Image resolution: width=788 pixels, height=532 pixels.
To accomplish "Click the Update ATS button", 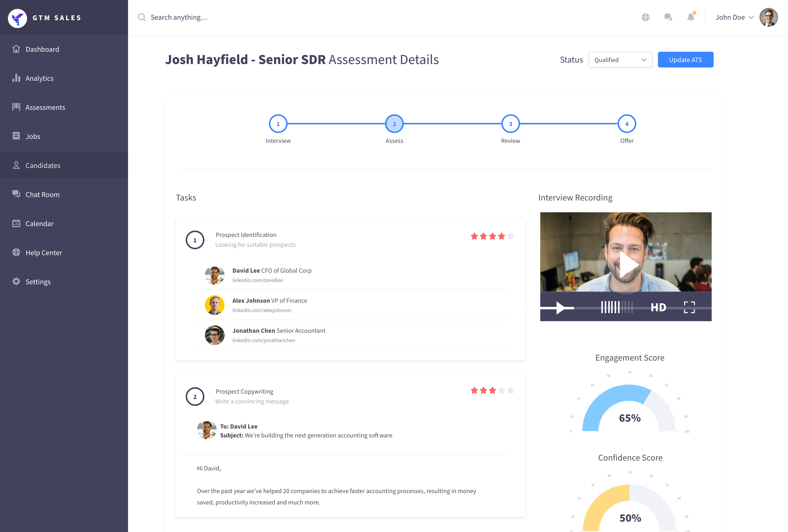I will 685,60.
